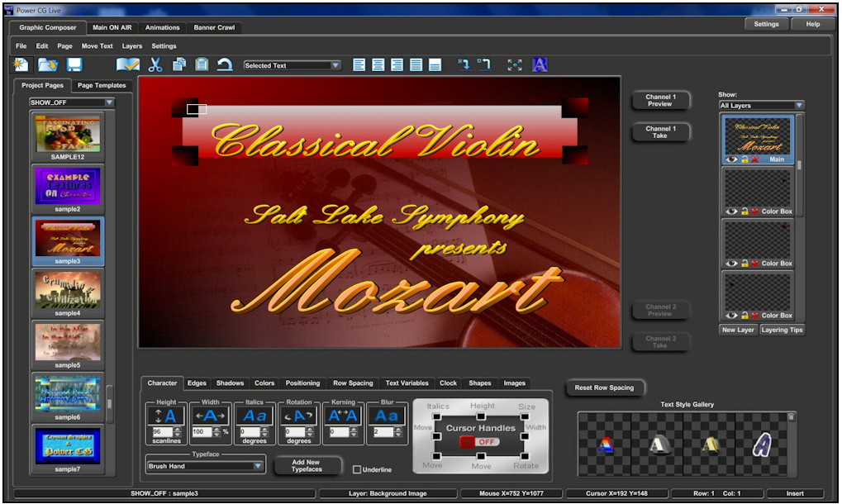Unlock the first Color Box layer
Viewport: 842px width, 504px height.
745,211
